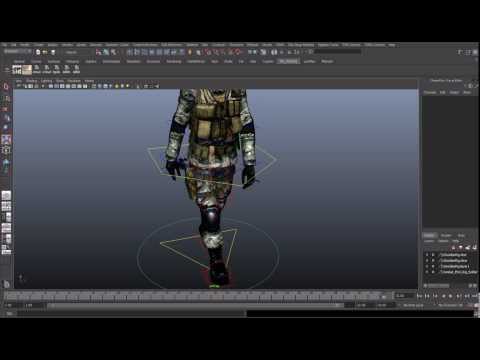Open viewport Panels menu
The height and width of the screenshot is (360, 480).
point(89,81)
